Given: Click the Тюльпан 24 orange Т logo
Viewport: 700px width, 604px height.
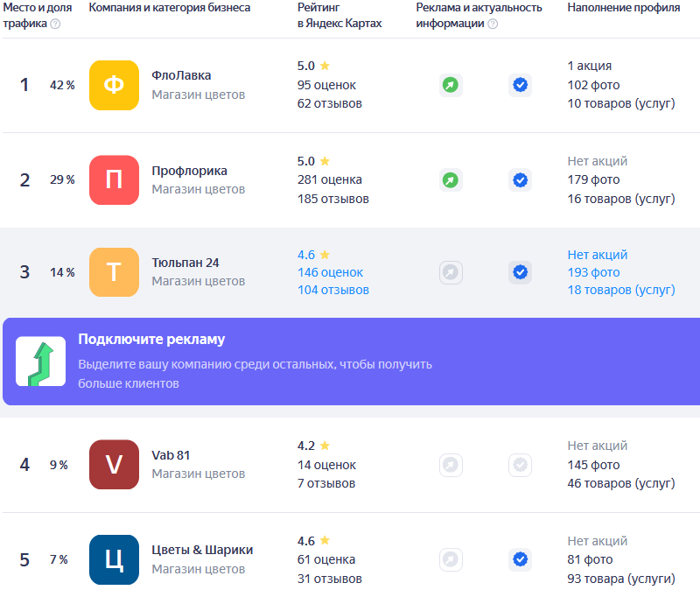Looking at the screenshot, I should 114,272.
